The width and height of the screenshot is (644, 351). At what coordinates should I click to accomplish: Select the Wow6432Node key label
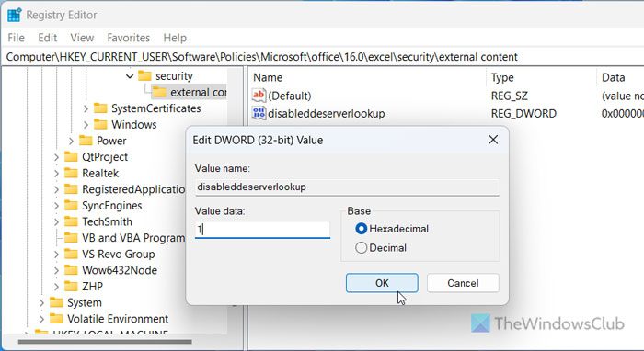coord(120,271)
